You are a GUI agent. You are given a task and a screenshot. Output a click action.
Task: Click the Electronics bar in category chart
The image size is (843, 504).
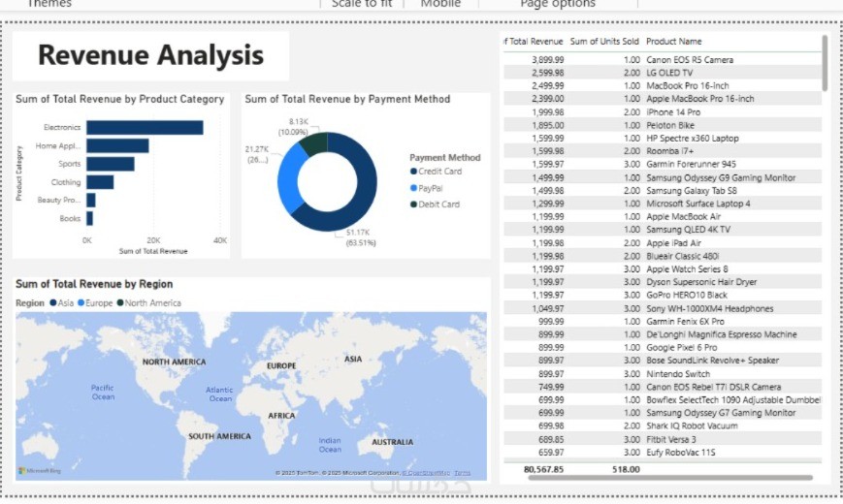pos(145,127)
